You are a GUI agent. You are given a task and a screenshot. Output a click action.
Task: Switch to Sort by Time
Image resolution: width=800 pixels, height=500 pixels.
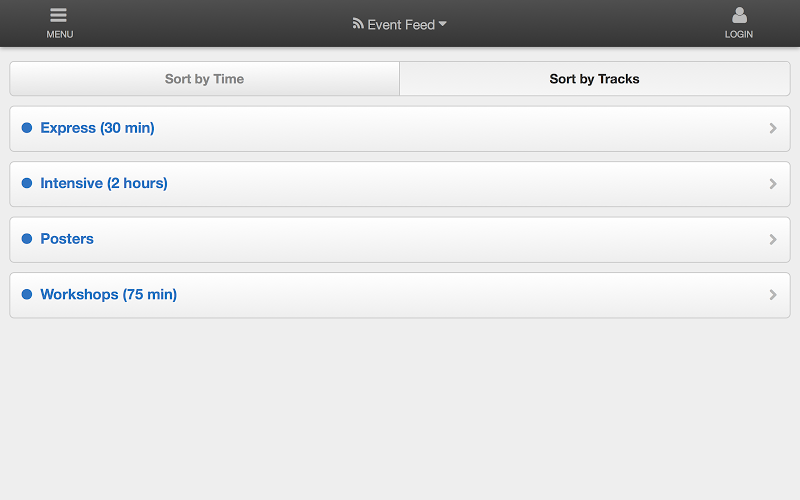[x=205, y=79]
